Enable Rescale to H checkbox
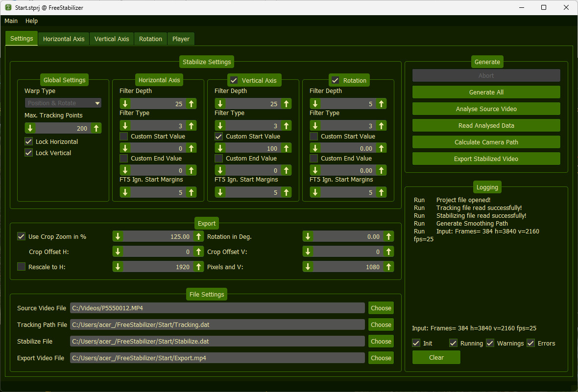The width and height of the screenshot is (578, 392). click(22, 267)
